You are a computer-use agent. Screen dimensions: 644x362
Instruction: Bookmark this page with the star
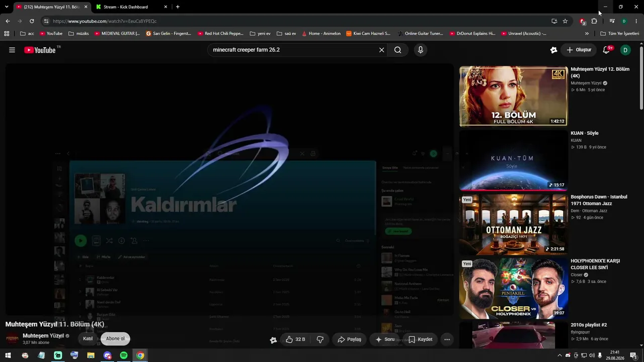point(565,21)
